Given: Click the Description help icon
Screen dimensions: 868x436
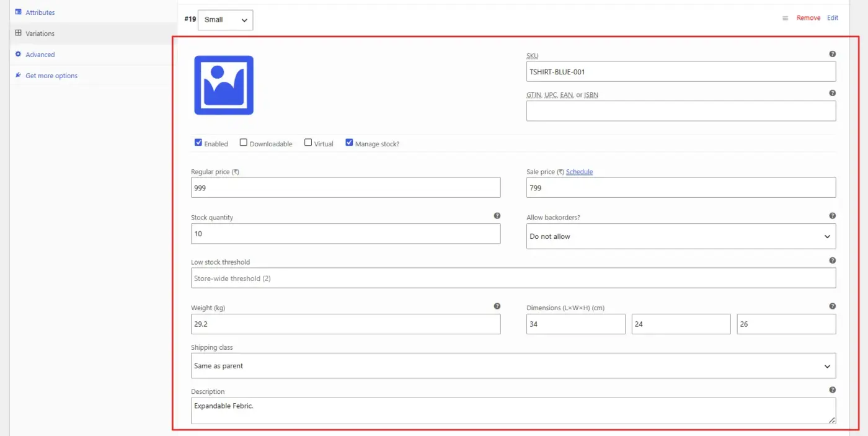Looking at the screenshot, I should 832,390.
